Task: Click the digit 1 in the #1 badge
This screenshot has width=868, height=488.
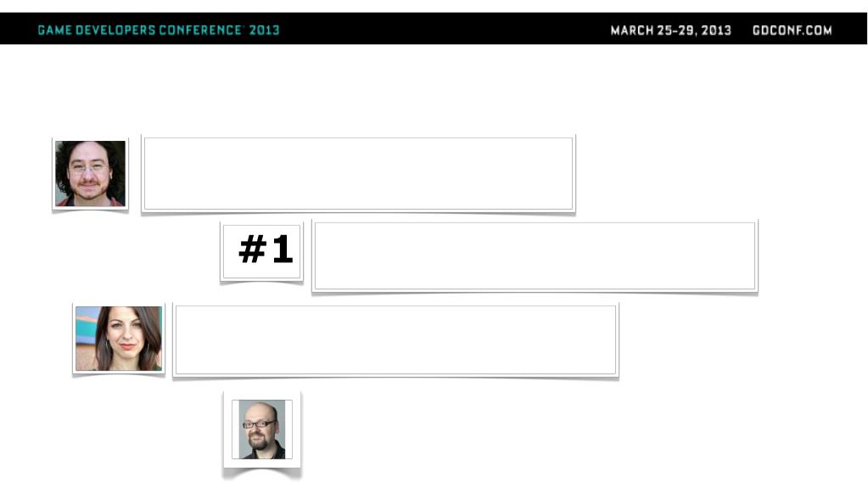Action: pyautogui.click(x=282, y=250)
